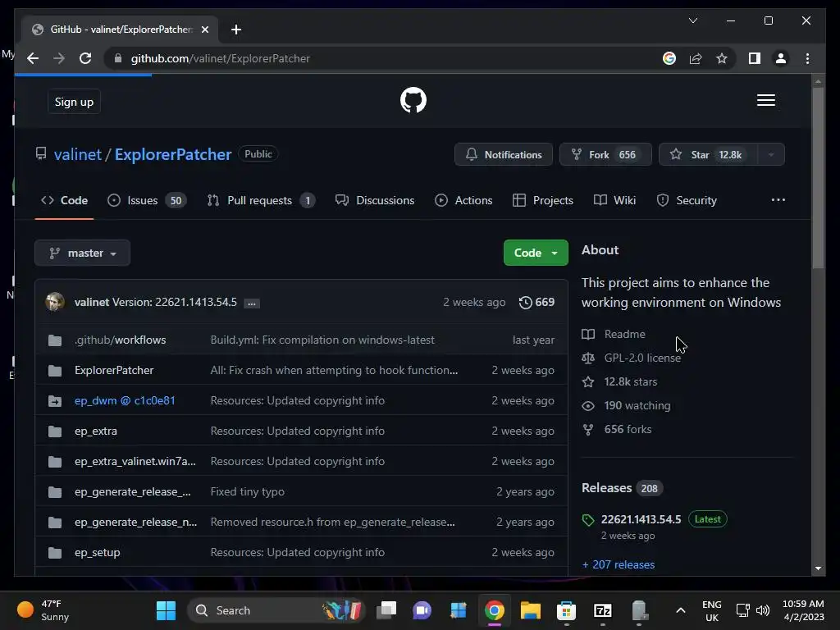Click the Sign up button

[x=74, y=102]
